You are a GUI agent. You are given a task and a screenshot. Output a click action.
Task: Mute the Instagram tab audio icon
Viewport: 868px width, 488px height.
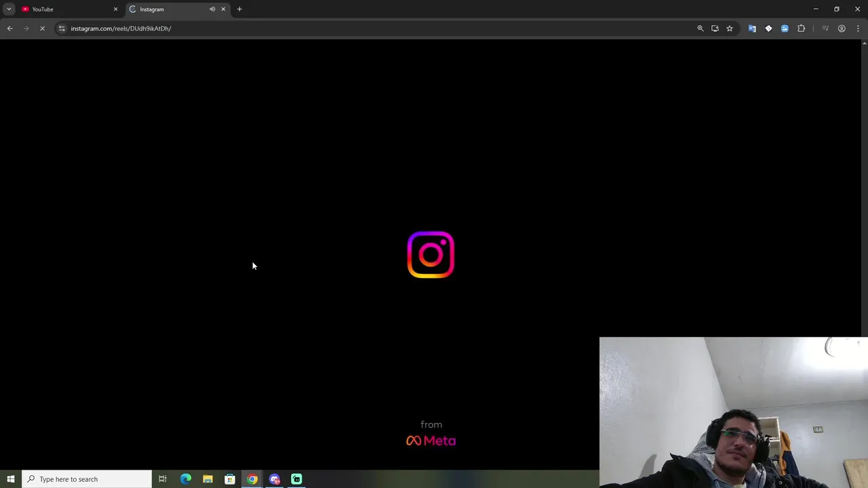click(212, 9)
